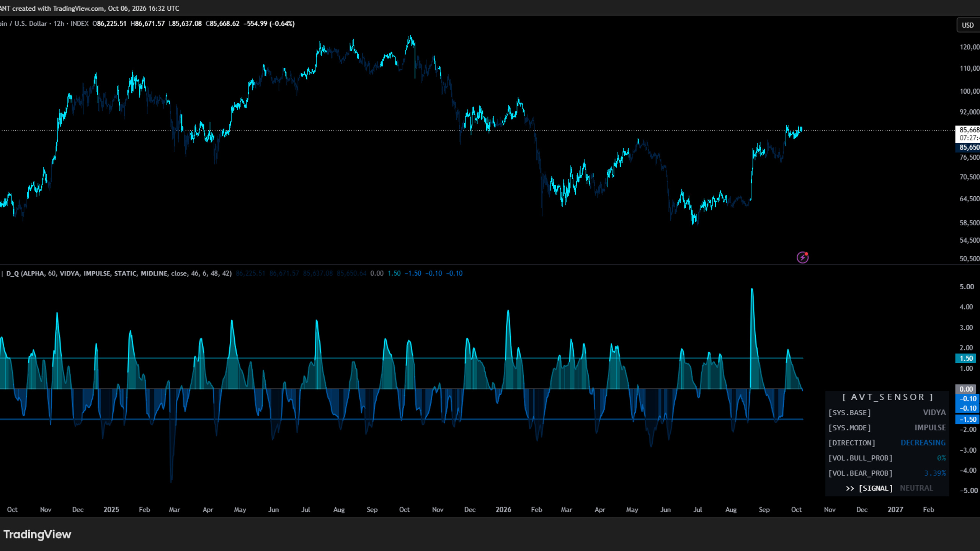Click the 2025 label on time axis
The height and width of the screenshot is (551, 980).
click(x=111, y=510)
